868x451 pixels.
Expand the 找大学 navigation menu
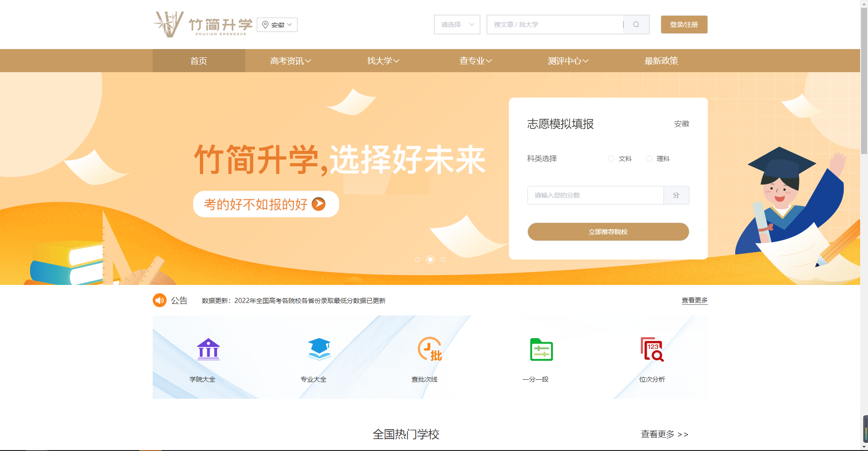[382, 60]
